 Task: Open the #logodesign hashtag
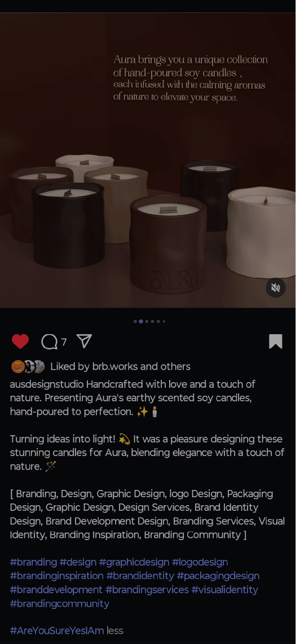(200, 562)
